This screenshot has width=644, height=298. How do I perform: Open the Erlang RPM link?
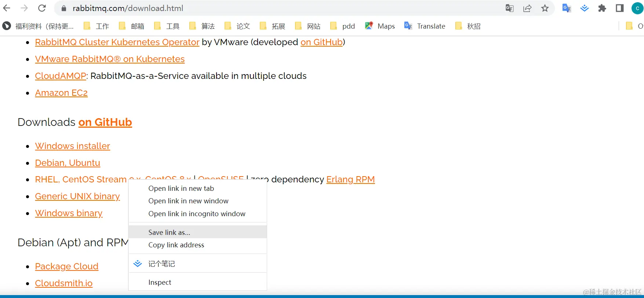point(350,179)
